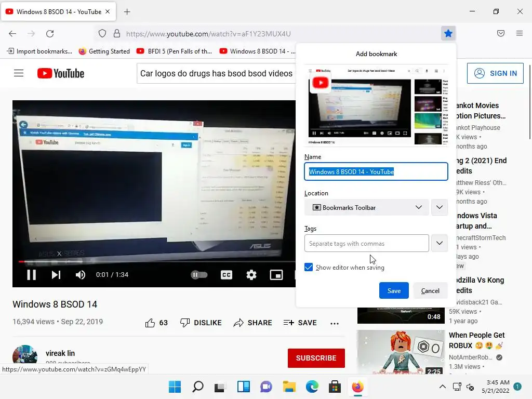Toggle the autoplay switch in player
Viewport: 532px width, 399px height.
pyautogui.click(x=199, y=275)
